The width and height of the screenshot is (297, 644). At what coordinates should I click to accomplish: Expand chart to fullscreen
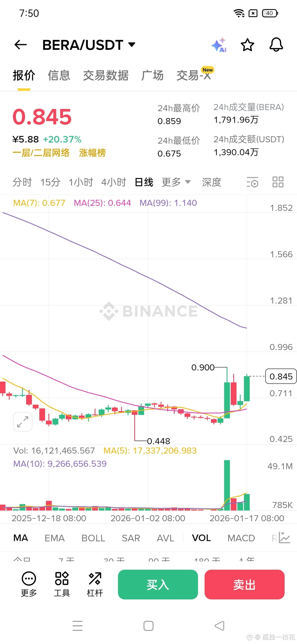pyautogui.click(x=23, y=422)
